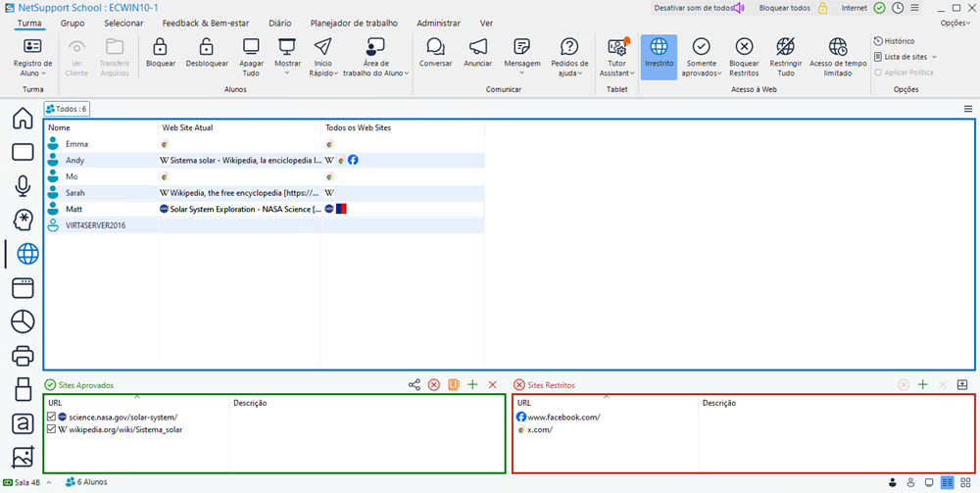Image resolution: width=980 pixels, height=493 pixels.
Task: Go to the Home view in sidebar
Action: [24, 118]
